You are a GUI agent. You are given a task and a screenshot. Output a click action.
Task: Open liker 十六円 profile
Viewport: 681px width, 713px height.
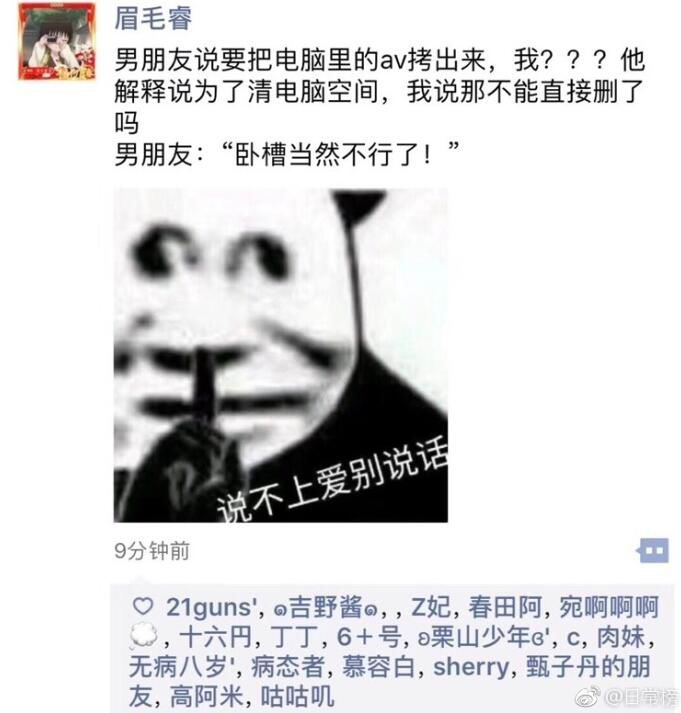click(x=215, y=637)
